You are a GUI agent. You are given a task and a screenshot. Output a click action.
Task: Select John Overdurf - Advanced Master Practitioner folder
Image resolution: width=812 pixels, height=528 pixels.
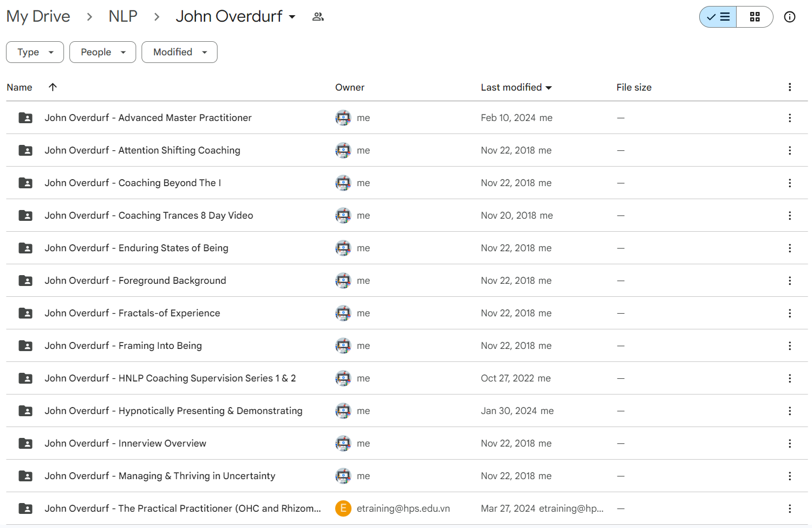(148, 118)
